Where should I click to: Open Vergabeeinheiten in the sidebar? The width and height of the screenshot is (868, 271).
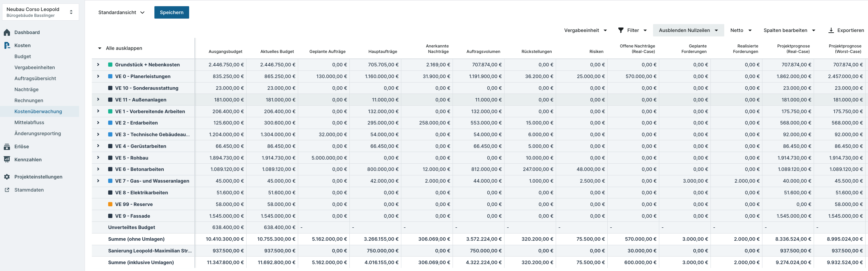35,67
